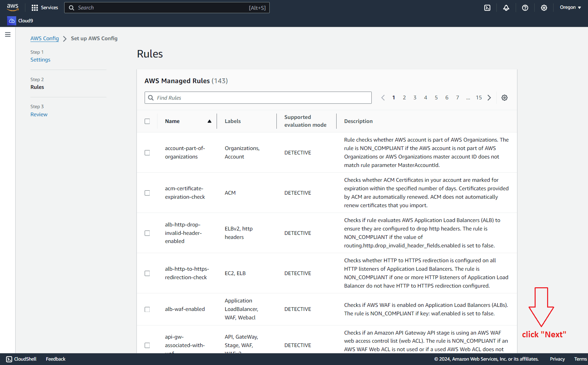Open the AWS home logo
588x365 pixels.
[13, 7]
